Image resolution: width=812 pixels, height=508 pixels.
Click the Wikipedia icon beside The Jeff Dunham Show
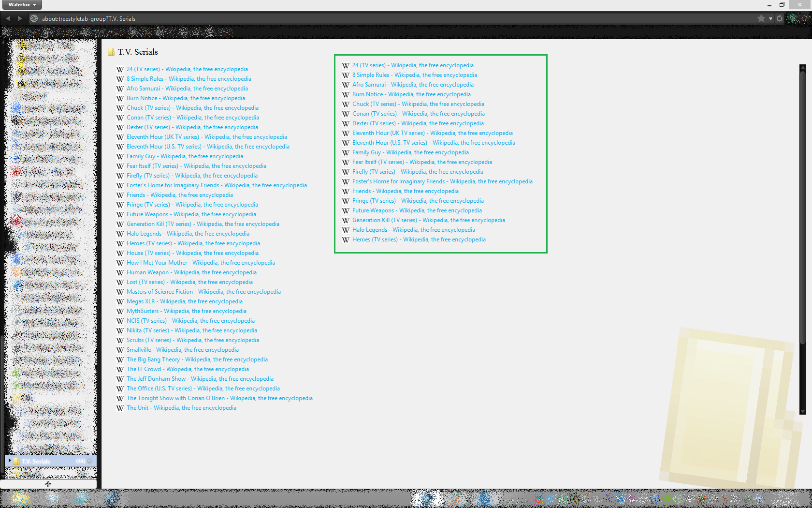(x=120, y=379)
